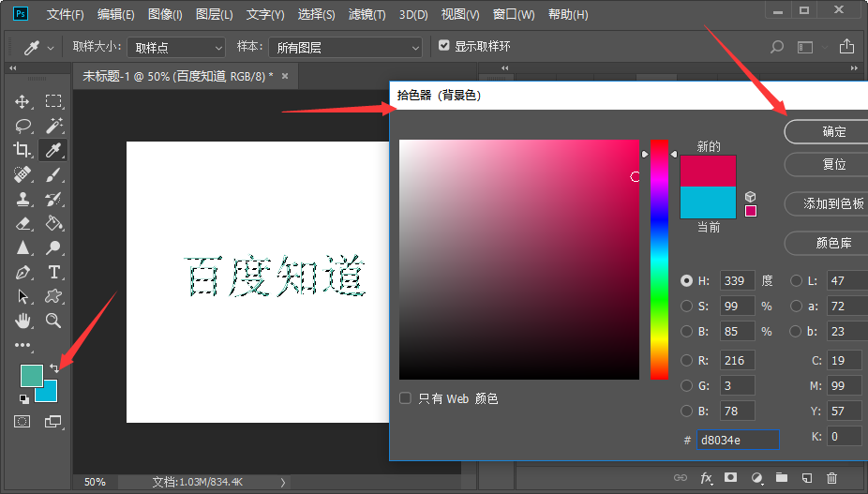The height and width of the screenshot is (494, 868).
Task: Open the 图像(I) menu
Action: pos(165,14)
